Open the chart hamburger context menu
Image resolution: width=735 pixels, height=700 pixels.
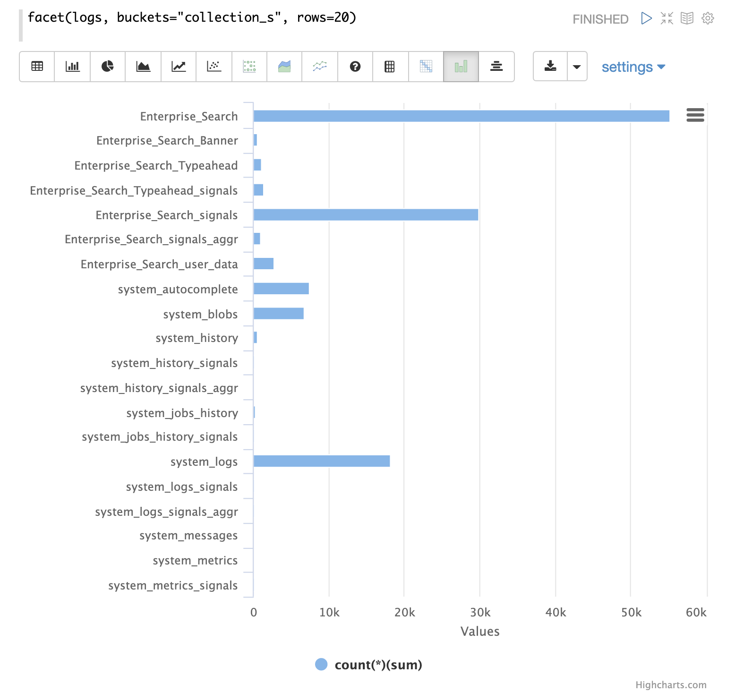[695, 115]
